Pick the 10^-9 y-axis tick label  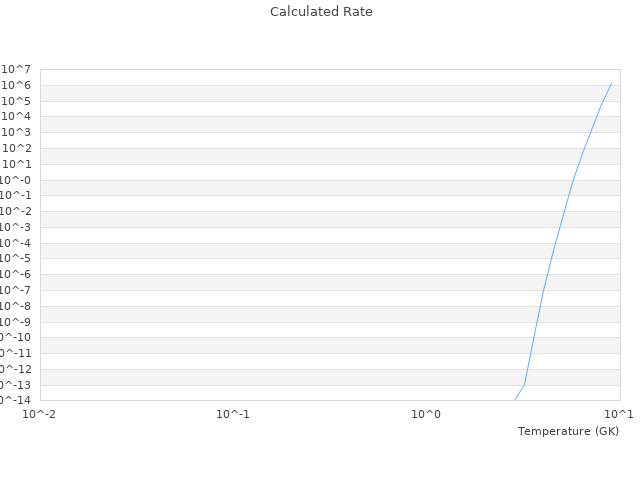coord(15,322)
